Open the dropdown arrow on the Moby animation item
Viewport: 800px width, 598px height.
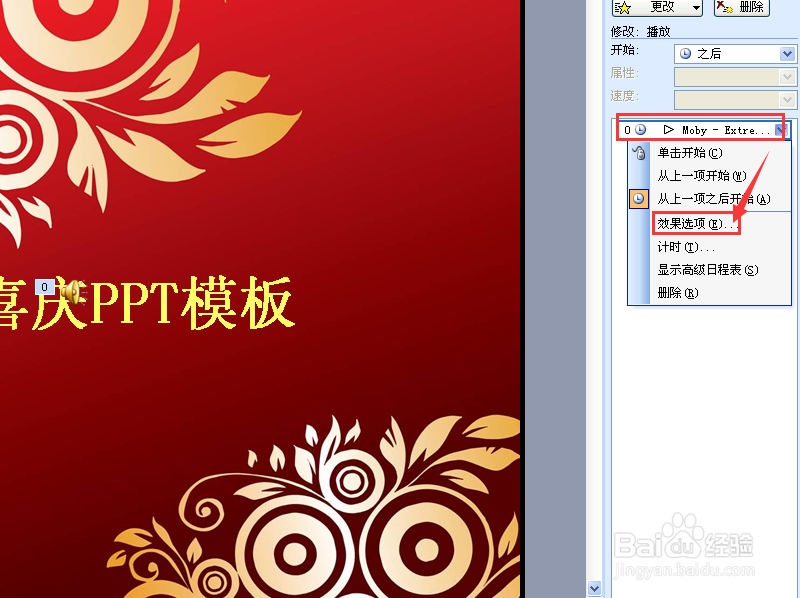(x=780, y=130)
